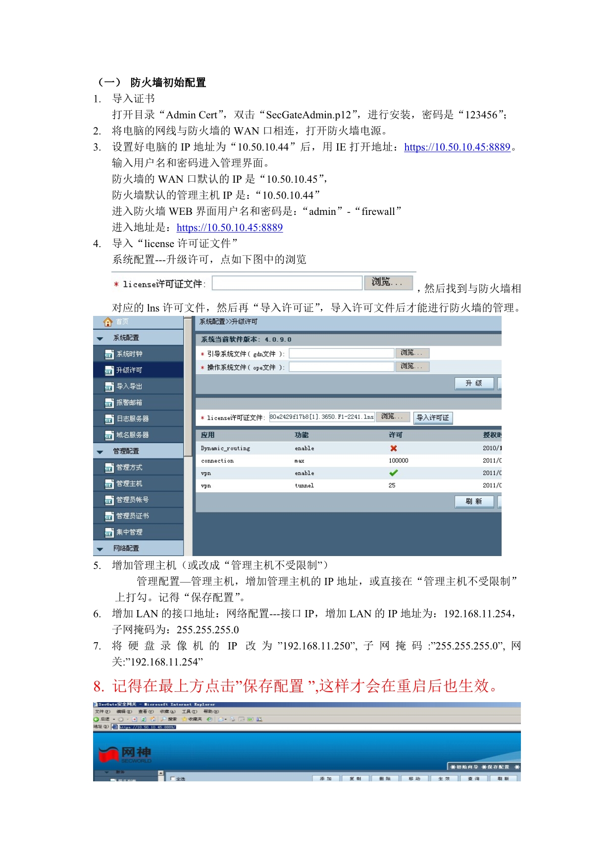Image resolution: width=614 pixels, height=868 pixels.
Task: Click the 初始向导 button in top bar
Action: coord(464,767)
